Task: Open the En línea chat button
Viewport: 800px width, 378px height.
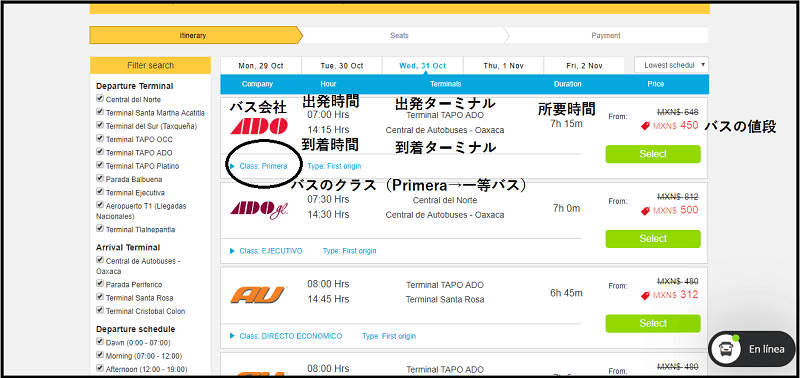Action: pyautogui.click(x=752, y=349)
